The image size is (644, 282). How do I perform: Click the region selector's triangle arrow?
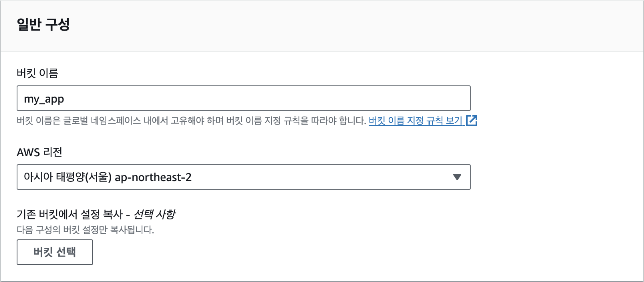point(457,177)
